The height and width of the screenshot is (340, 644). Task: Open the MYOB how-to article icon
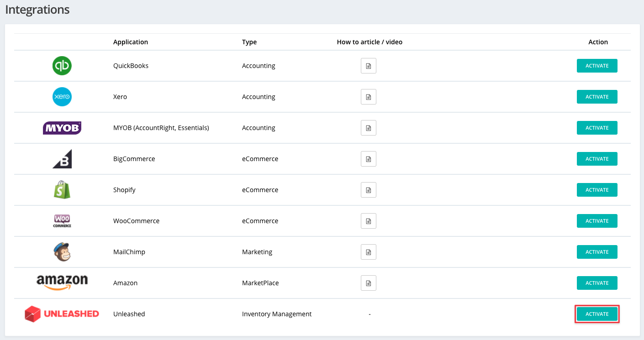pos(368,128)
